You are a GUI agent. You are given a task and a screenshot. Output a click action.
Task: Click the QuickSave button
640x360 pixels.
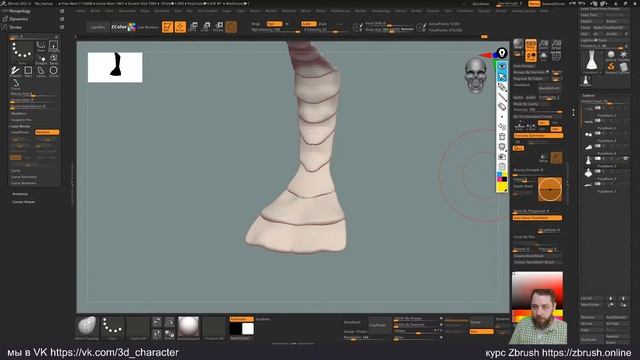pyautogui.click(x=480, y=4)
